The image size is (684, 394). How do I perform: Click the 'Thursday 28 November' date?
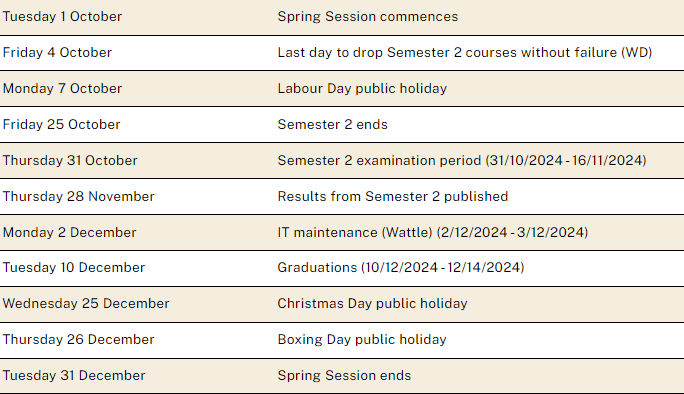pyautogui.click(x=79, y=196)
